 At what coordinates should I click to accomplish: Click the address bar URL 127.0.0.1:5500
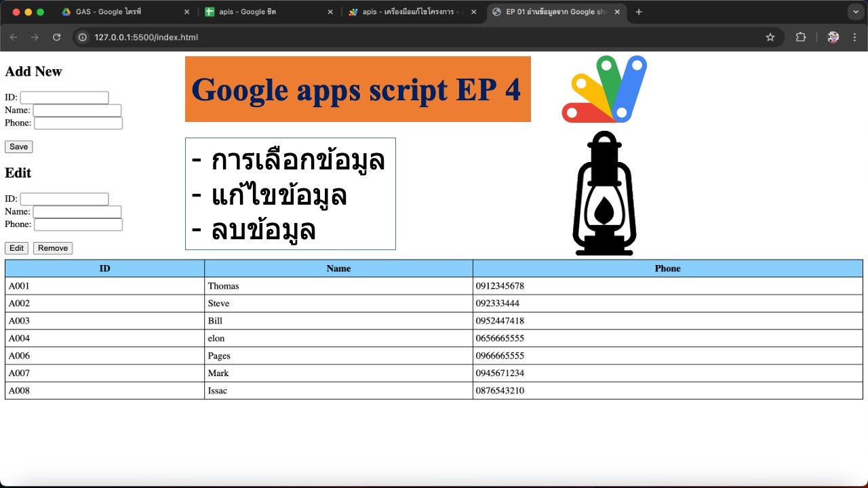pos(146,37)
